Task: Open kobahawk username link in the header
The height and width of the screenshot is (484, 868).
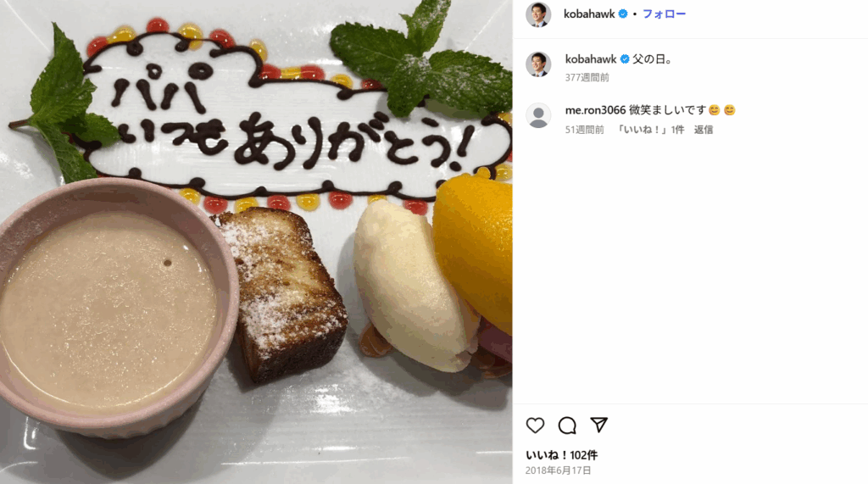Action: (589, 14)
